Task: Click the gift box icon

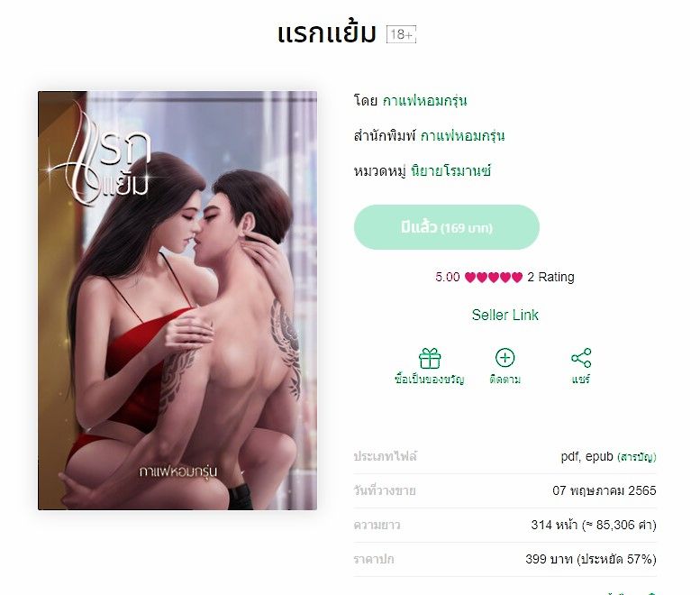Action: [x=430, y=358]
